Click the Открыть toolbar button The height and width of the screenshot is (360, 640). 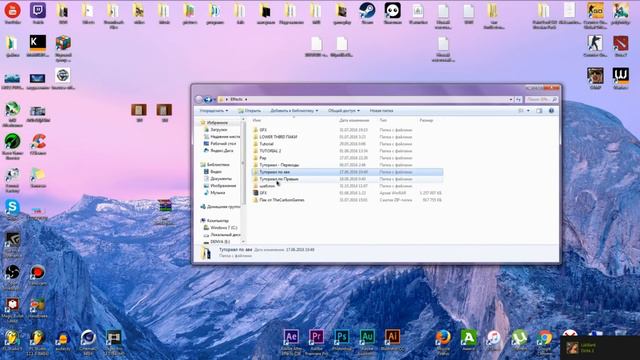pos(249,111)
